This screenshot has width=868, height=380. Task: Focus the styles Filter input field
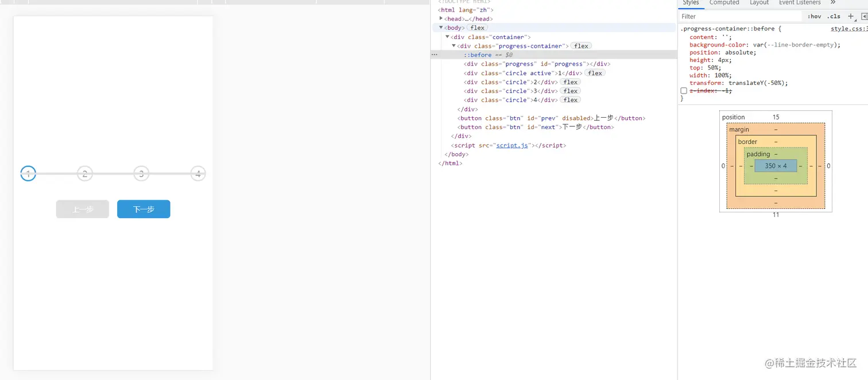click(740, 17)
